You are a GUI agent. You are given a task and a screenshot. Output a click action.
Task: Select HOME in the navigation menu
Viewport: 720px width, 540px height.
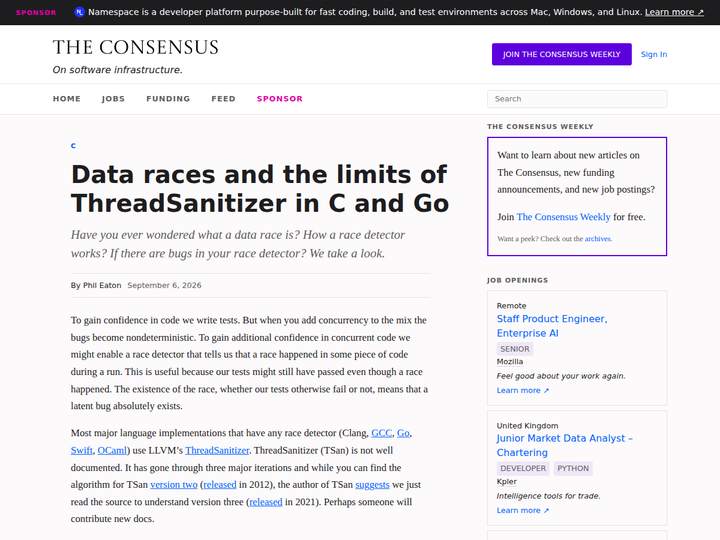tap(67, 99)
